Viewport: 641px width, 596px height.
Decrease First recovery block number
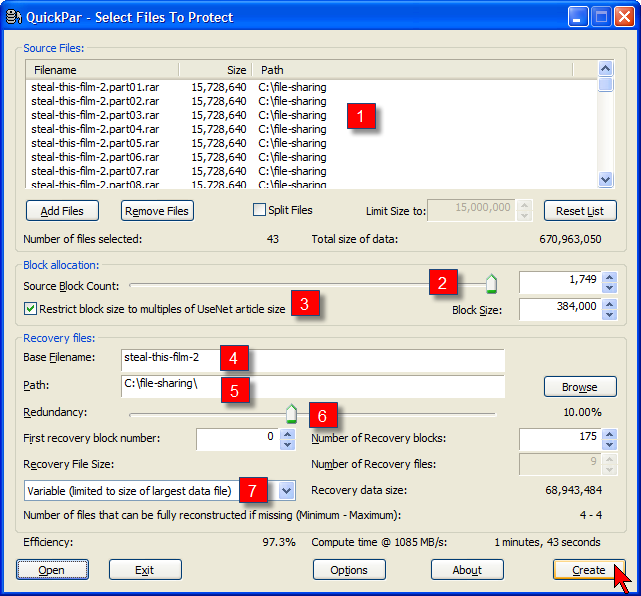pyautogui.click(x=287, y=445)
